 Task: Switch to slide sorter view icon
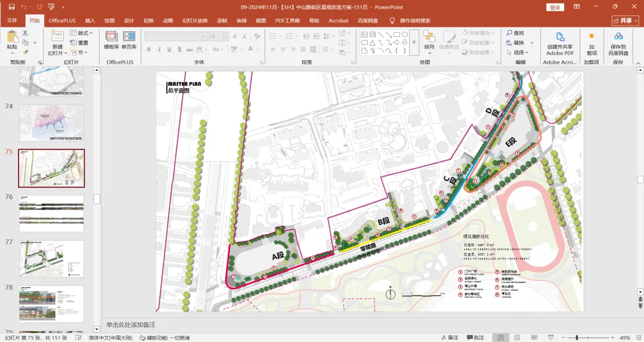click(x=517, y=337)
